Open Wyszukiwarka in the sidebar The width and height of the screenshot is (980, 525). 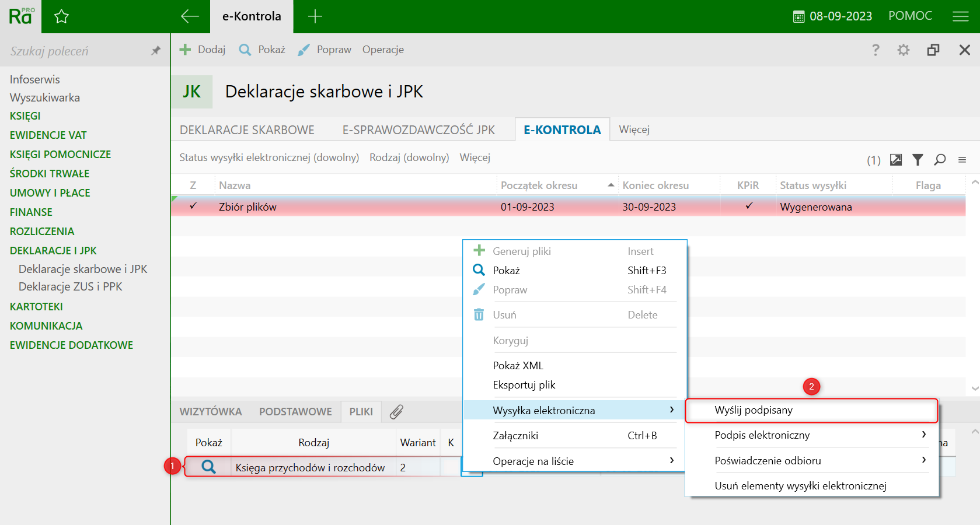click(44, 97)
